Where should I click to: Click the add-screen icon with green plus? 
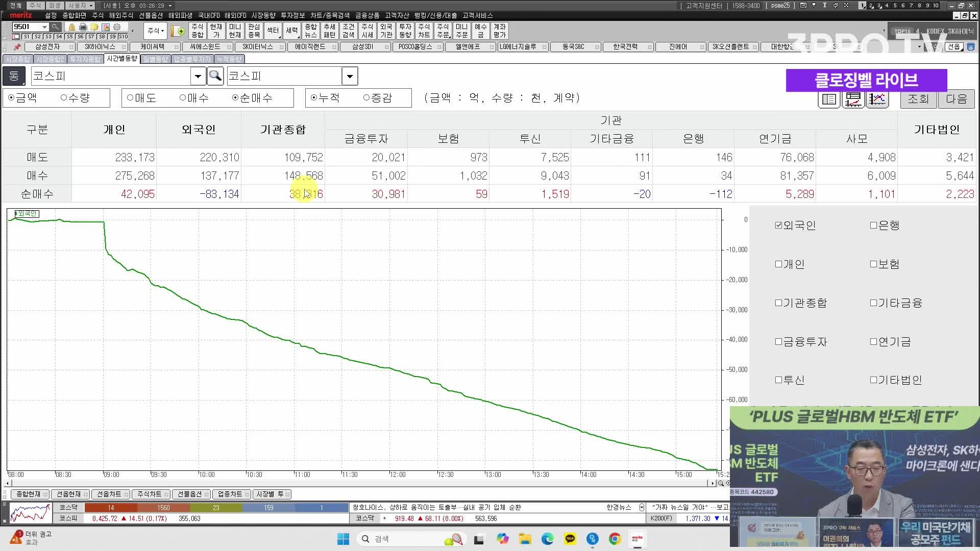[178, 31]
